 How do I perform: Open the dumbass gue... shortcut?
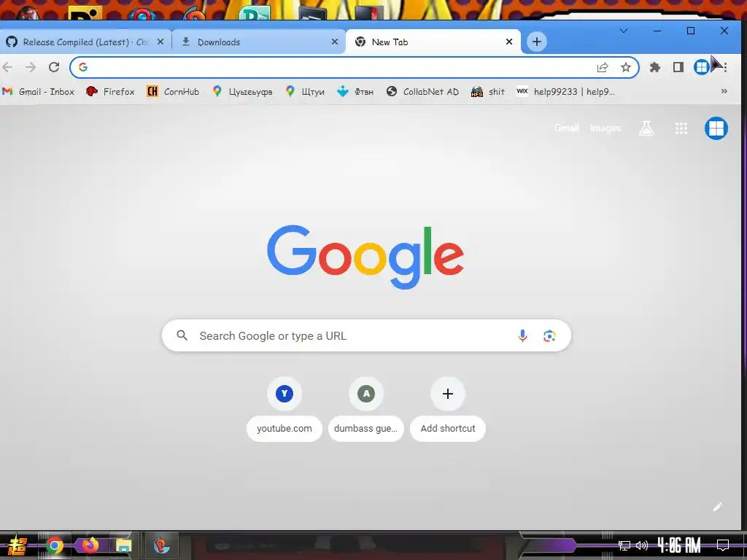(366, 410)
